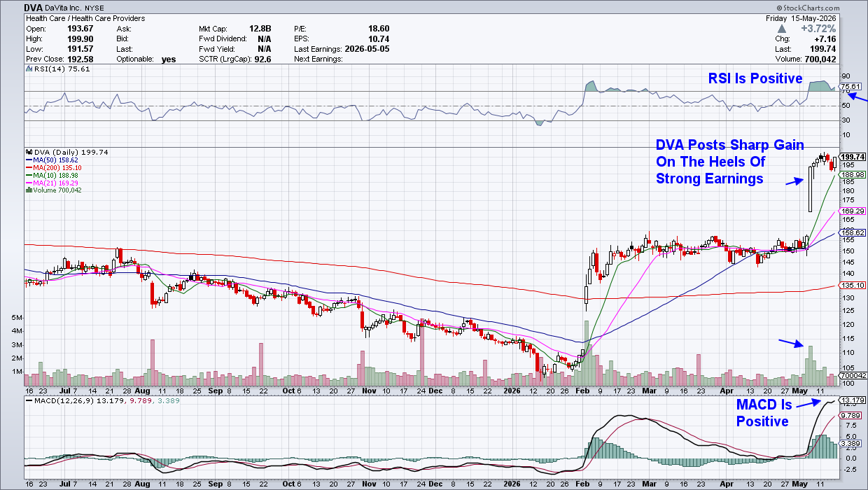Image resolution: width=868 pixels, height=490 pixels.
Task: Click the 75.61 RSI value tag on right axis
Action: click(x=850, y=87)
